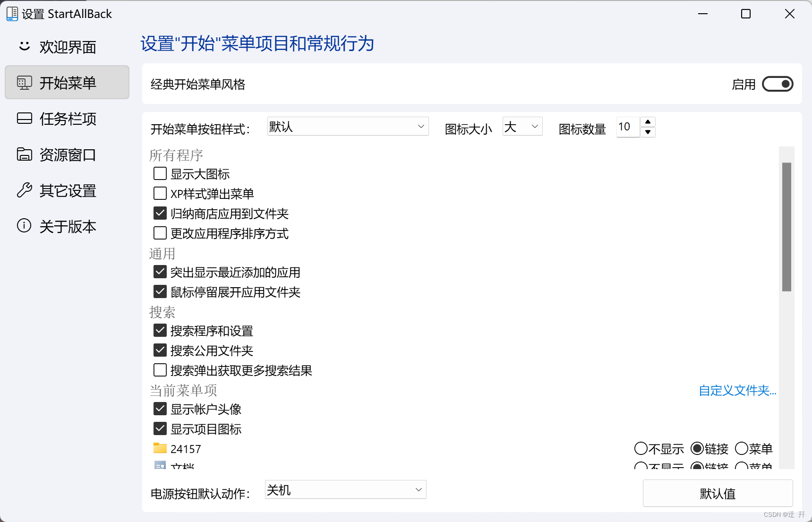
Task: Open the 自定义文件夹... link
Action: tap(737, 390)
